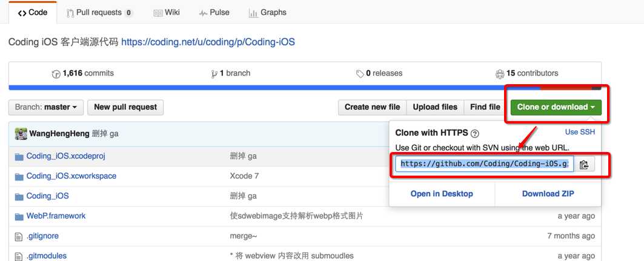Click Open in Desktop
Screen dimensions: 644x261
[x=442, y=194]
